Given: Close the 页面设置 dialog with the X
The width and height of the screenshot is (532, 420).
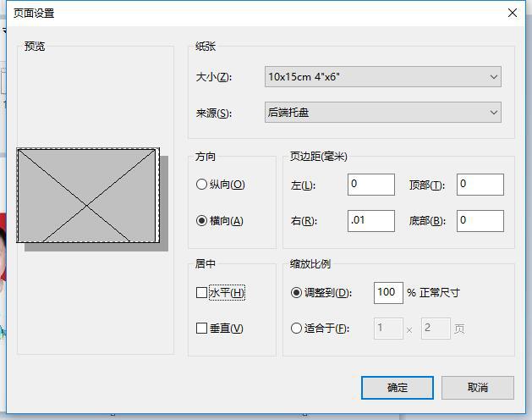Looking at the screenshot, I should [x=513, y=13].
